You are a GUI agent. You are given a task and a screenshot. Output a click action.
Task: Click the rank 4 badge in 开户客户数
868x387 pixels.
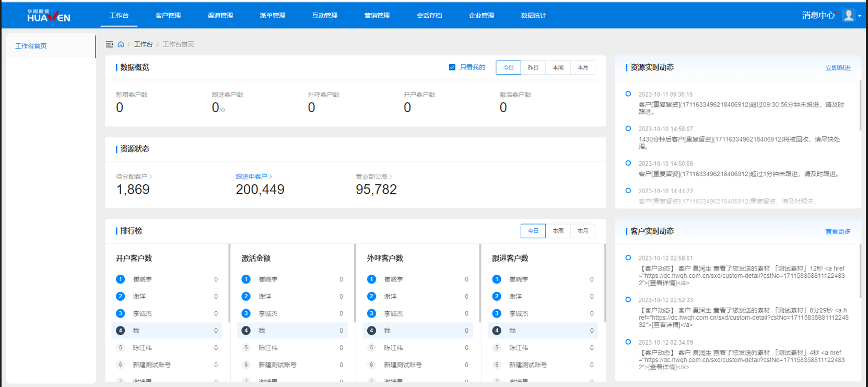pos(120,331)
